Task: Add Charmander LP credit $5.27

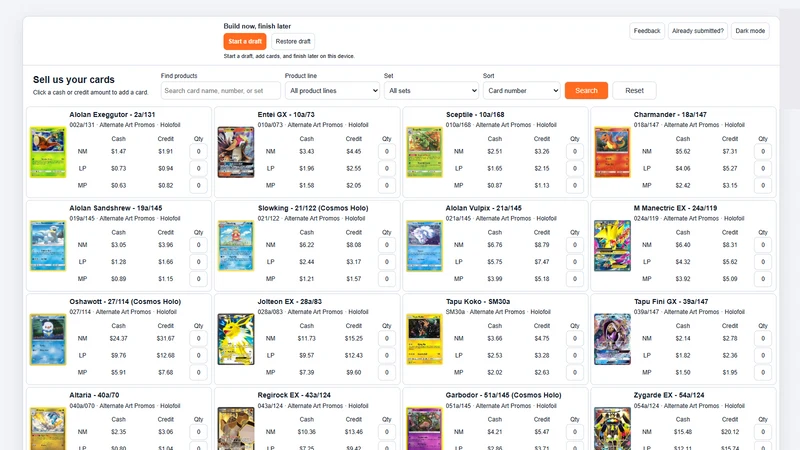Action: pos(730,168)
